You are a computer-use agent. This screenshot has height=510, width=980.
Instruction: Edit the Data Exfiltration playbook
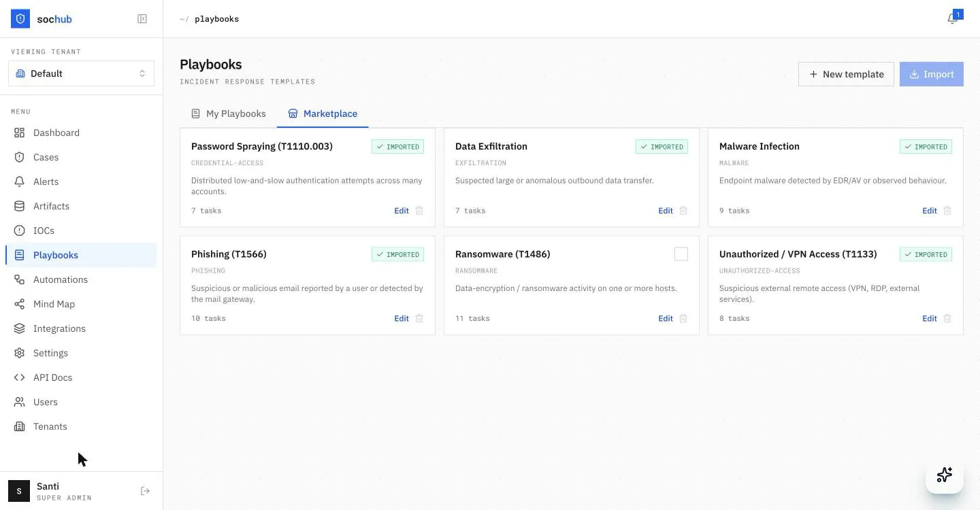tap(666, 211)
